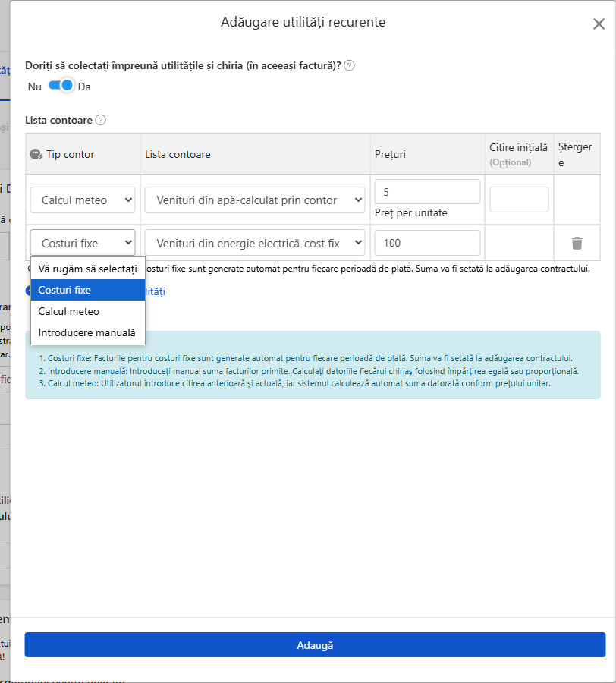
Task: Click the price field containing 100
Action: [428, 243]
